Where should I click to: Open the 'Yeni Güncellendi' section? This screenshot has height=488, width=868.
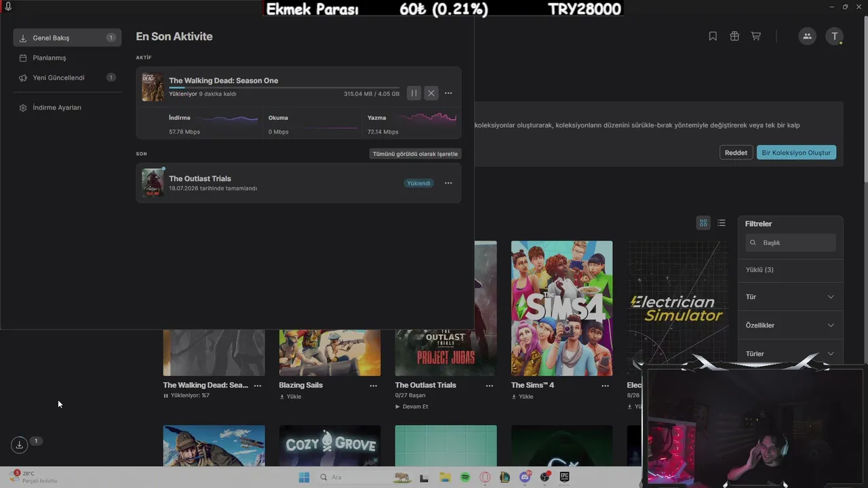67,78
